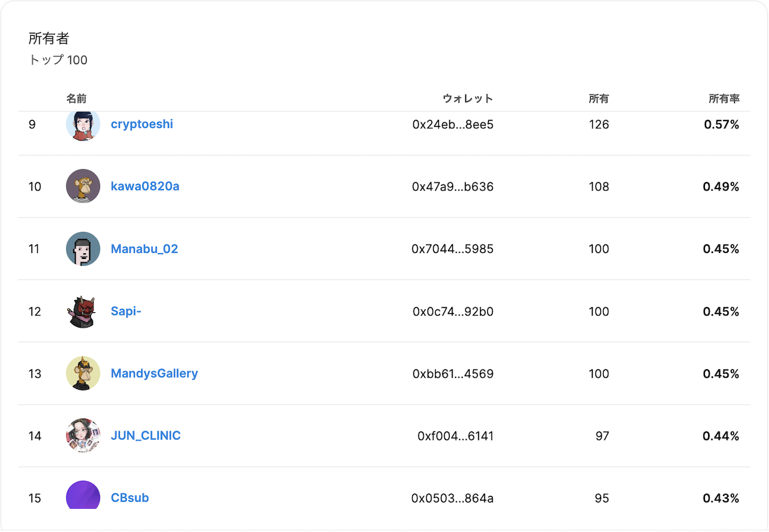Open CBsub profile link
Viewport: 769px width, 532px height.
130,498
